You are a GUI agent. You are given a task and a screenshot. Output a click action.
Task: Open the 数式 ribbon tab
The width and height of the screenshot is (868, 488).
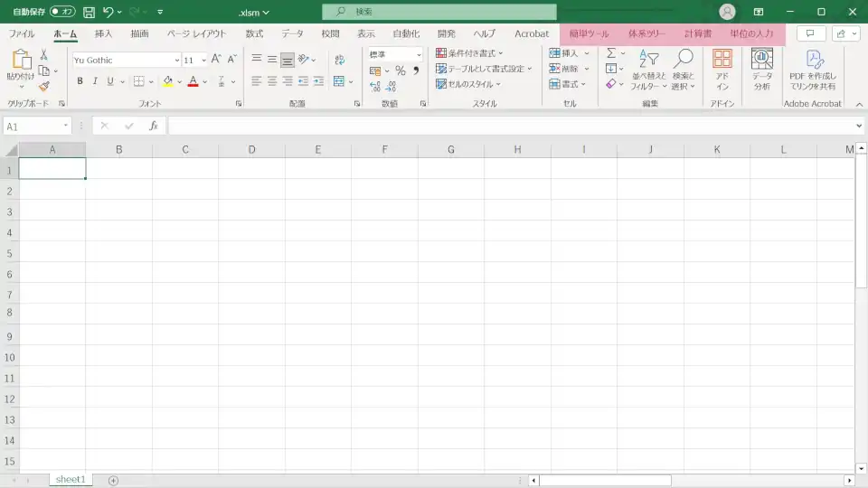click(x=254, y=33)
